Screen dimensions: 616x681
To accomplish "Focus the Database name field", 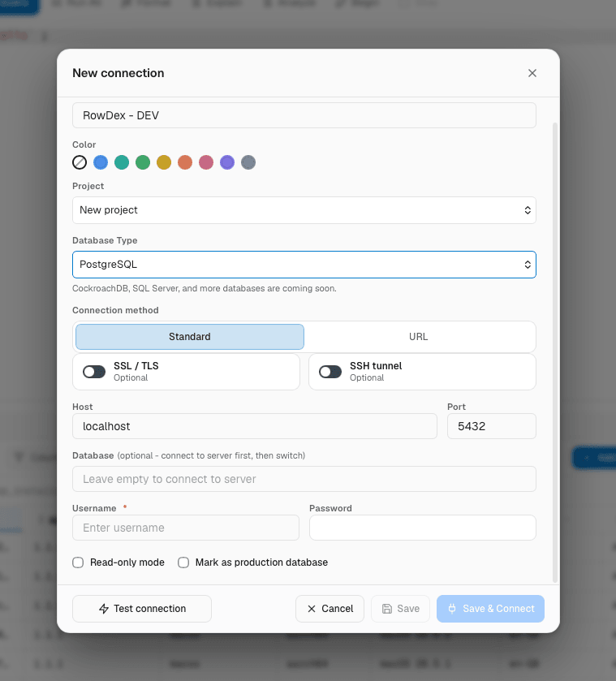I will point(304,479).
